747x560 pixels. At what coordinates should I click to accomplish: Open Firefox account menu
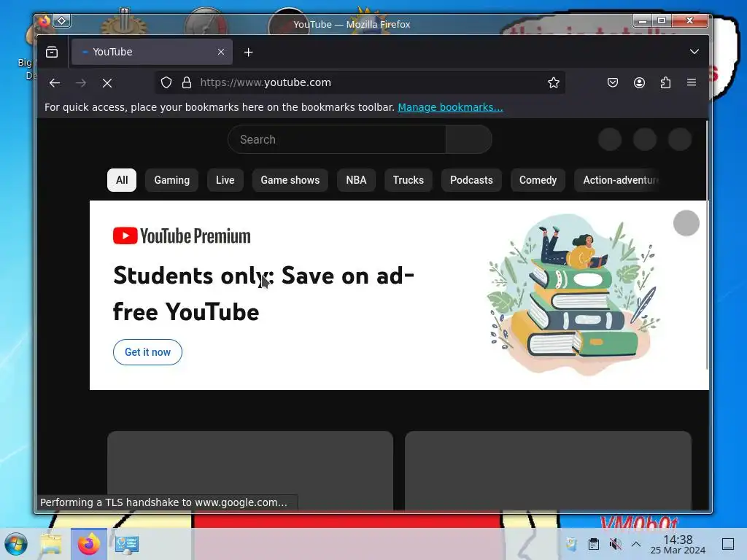(639, 83)
